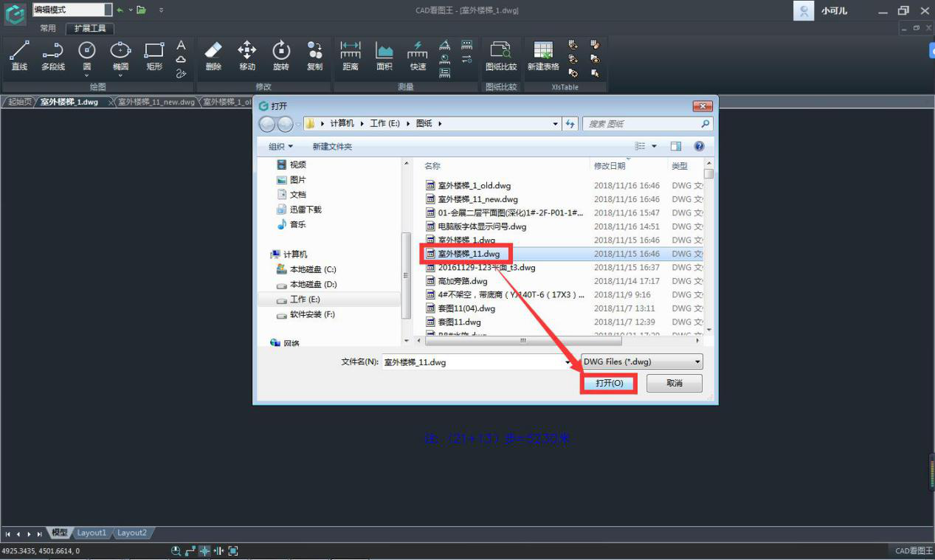Switch to the Layout1 tab
Screen dimensions: 935x560
point(92,533)
